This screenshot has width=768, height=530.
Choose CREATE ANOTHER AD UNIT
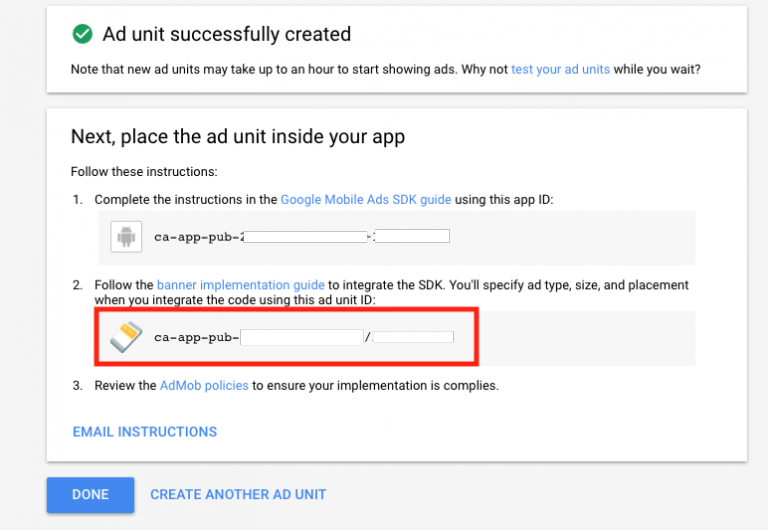238,494
